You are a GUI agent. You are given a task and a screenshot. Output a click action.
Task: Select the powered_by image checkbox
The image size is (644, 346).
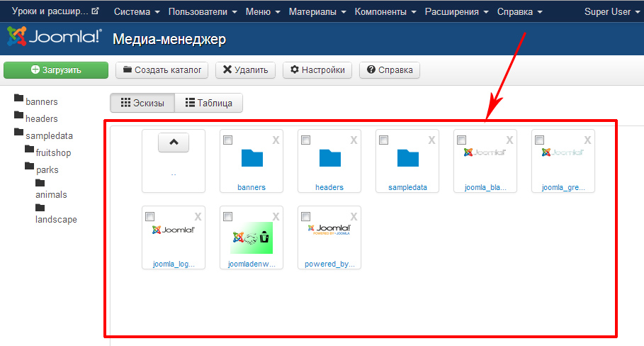[x=306, y=216]
